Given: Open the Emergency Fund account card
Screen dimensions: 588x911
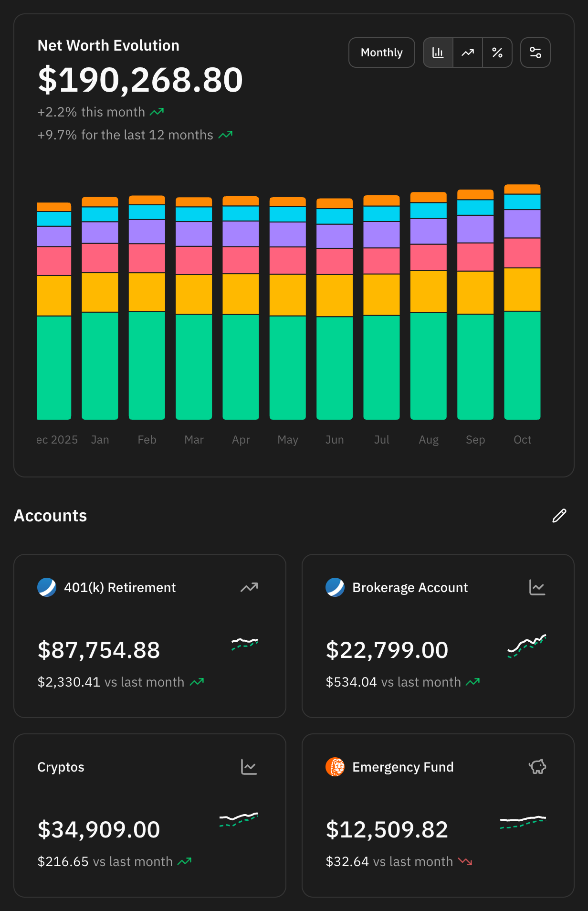Looking at the screenshot, I should pyautogui.click(x=438, y=816).
